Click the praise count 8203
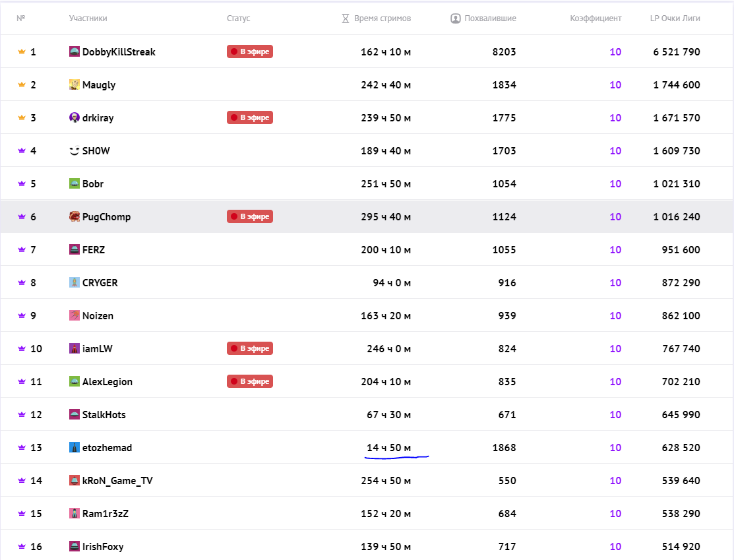 [504, 52]
